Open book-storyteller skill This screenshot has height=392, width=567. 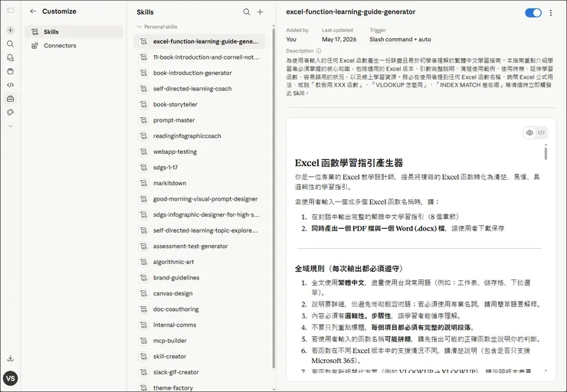coord(199,104)
